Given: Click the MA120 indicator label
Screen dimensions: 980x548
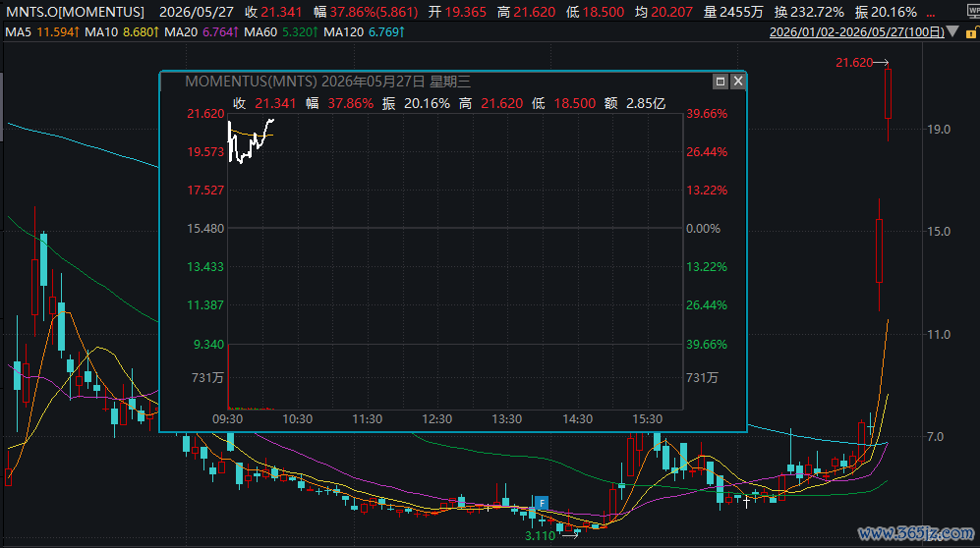Looking at the screenshot, I should click(364, 31).
